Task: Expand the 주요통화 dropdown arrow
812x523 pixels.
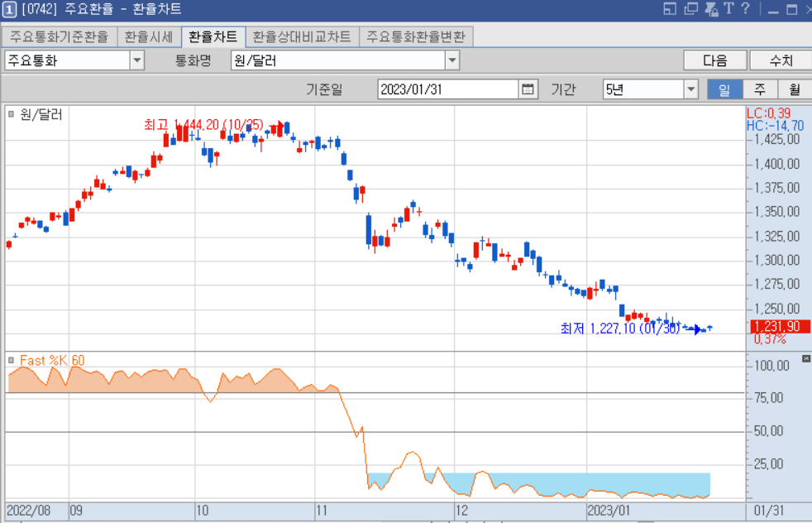Action: click(136, 60)
